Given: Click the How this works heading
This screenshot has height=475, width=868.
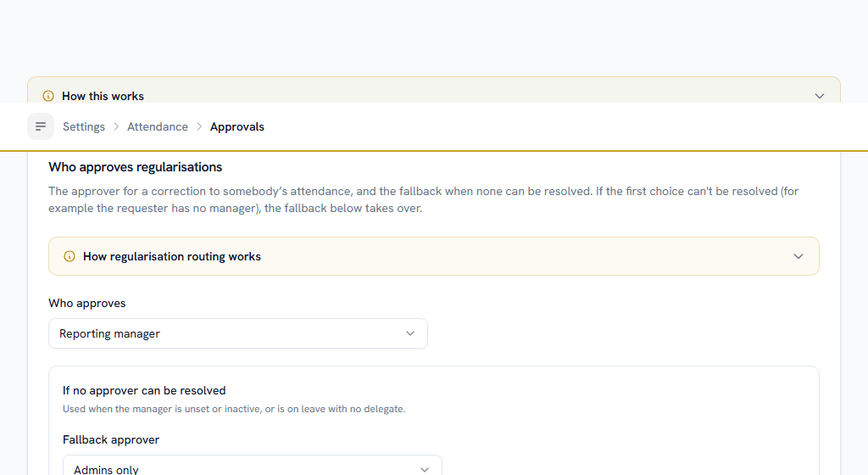Looking at the screenshot, I should pyautogui.click(x=103, y=97).
